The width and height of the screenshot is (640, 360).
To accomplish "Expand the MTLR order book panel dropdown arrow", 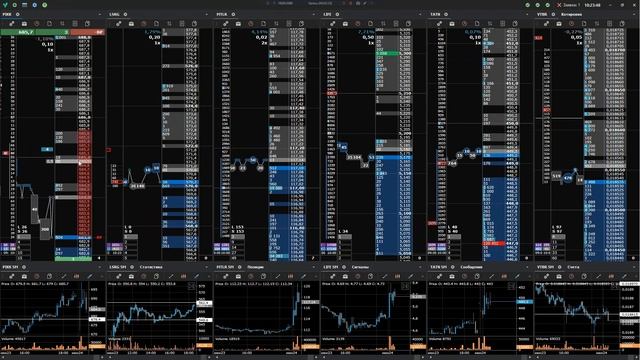I will pos(314,14).
